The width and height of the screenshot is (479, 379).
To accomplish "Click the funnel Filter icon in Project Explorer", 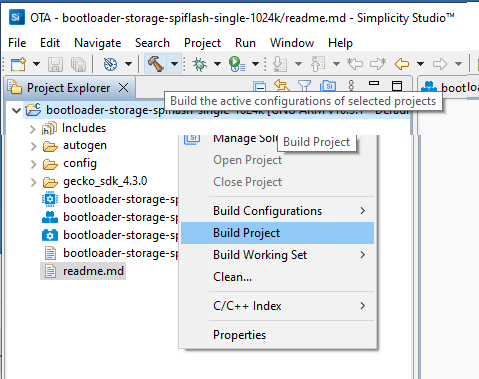I will click(x=304, y=86).
